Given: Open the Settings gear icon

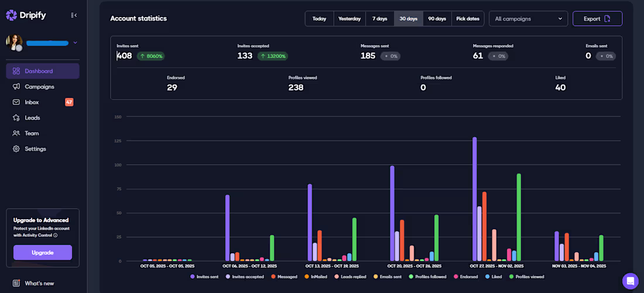Looking at the screenshot, I should pyautogui.click(x=16, y=149).
